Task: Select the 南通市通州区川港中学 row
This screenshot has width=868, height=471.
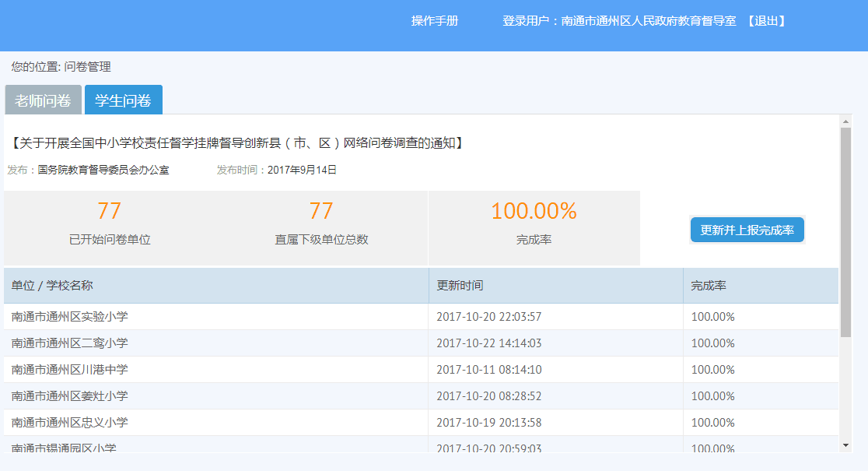Action: (70, 370)
